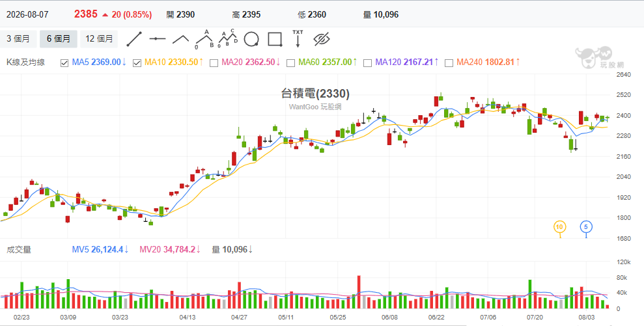Screen dimensions: 644x326
Task: Select the 0-A-B wave pattern tool
Action: pos(204,39)
